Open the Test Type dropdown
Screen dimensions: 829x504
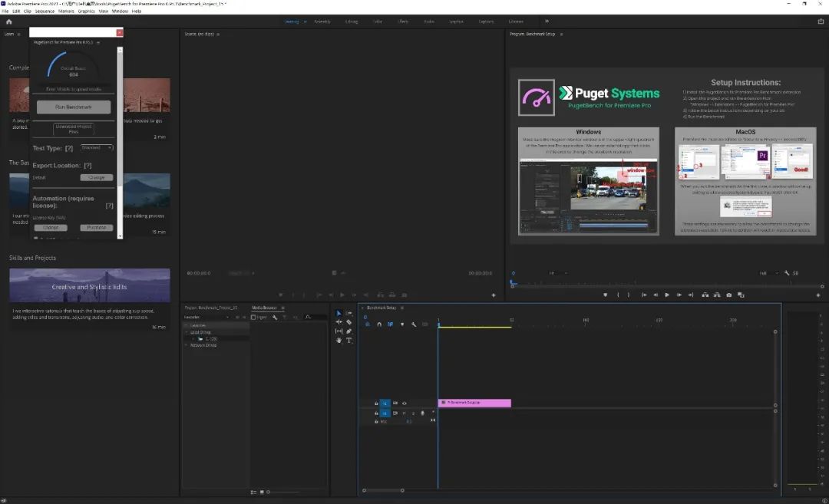tap(96, 147)
